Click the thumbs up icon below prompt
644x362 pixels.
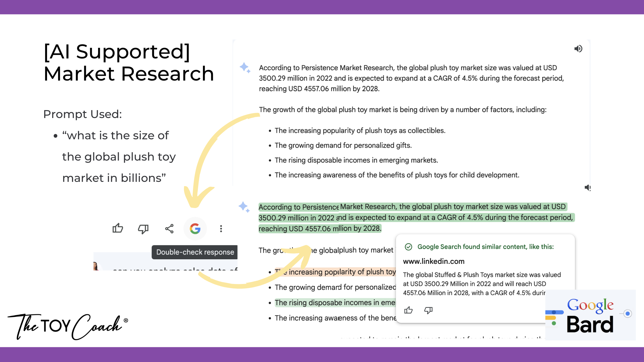[x=118, y=228]
